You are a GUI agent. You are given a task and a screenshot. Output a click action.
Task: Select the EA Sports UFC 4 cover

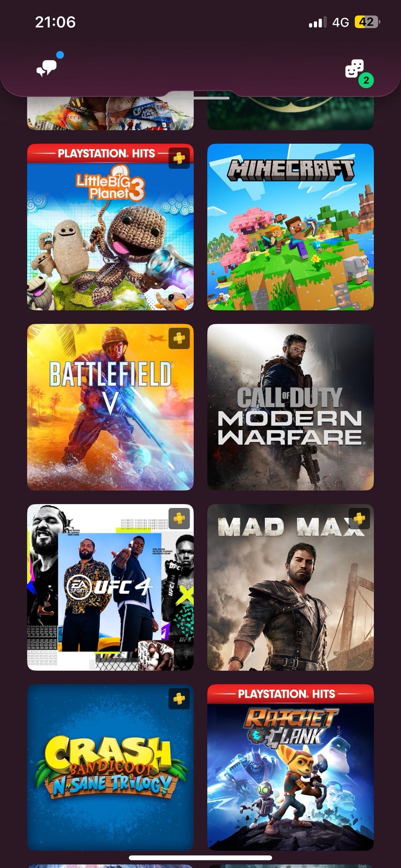click(110, 587)
